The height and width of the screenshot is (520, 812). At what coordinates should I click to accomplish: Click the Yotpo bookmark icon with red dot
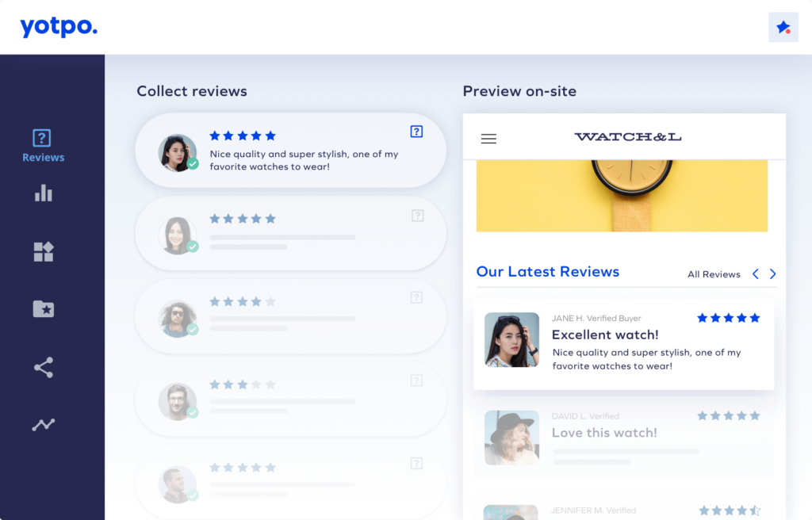click(x=783, y=26)
